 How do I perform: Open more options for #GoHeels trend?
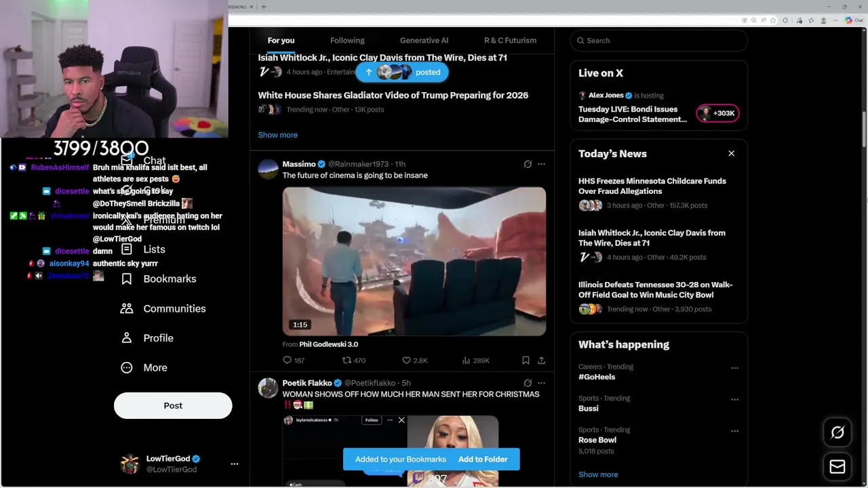[734, 368]
